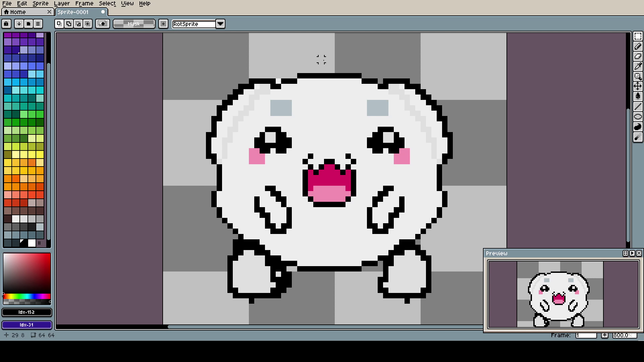
Task: Play animation in Preview window
Action: click(x=632, y=253)
